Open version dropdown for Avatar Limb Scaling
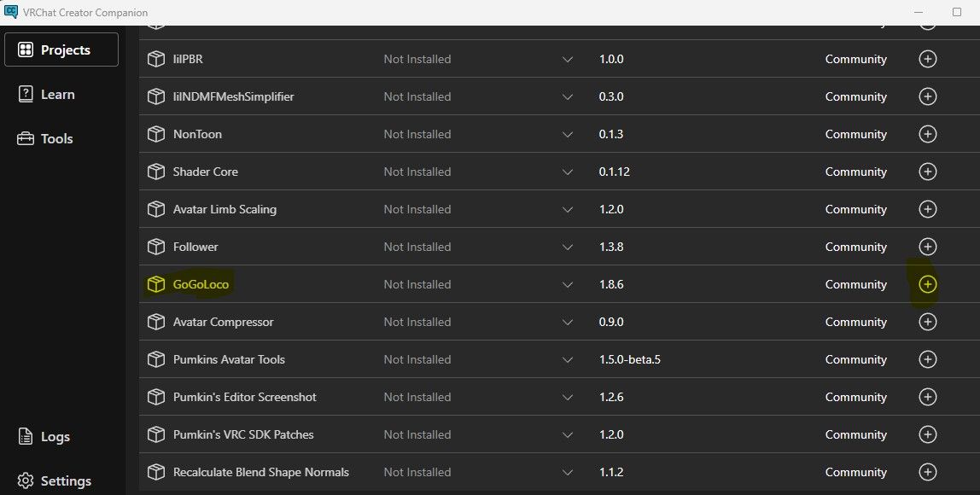The width and height of the screenshot is (980, 495). pyautogui.click(x=567, y=209)
